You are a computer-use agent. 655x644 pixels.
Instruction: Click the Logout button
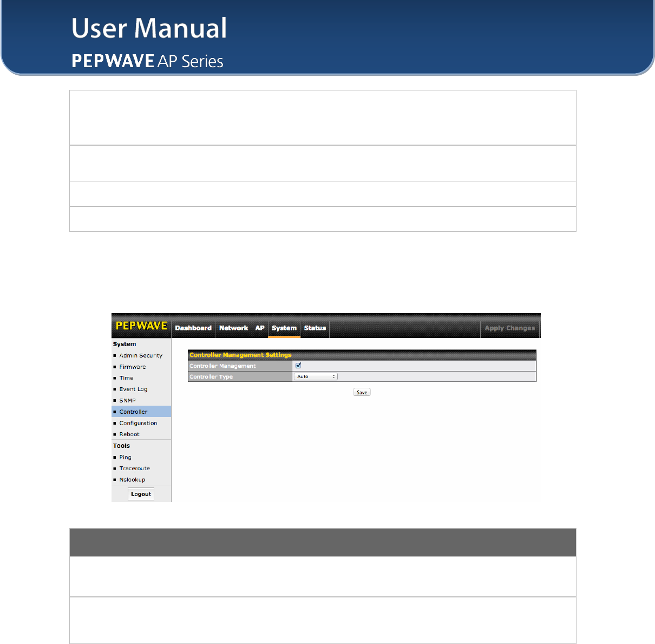(x=141, y=494)
